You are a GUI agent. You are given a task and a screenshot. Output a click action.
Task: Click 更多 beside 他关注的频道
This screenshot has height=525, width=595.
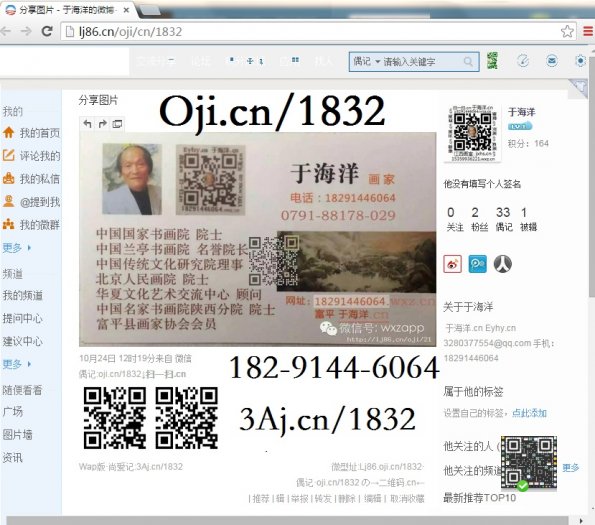tap(571, 468)
